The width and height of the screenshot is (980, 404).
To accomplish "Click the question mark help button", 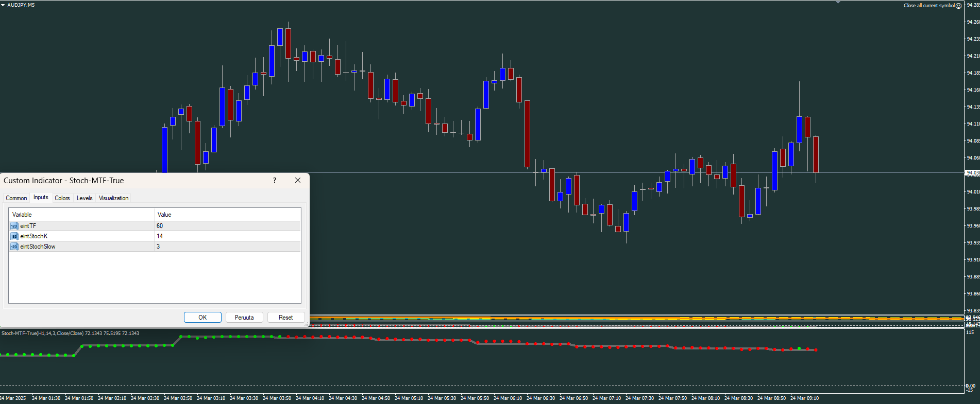I will click(275, 180).
